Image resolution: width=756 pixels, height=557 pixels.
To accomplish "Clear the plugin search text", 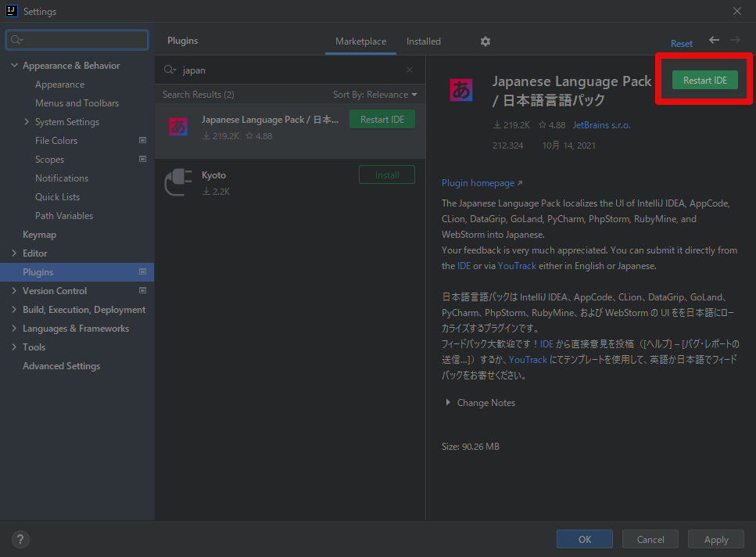I will point(410,70).
